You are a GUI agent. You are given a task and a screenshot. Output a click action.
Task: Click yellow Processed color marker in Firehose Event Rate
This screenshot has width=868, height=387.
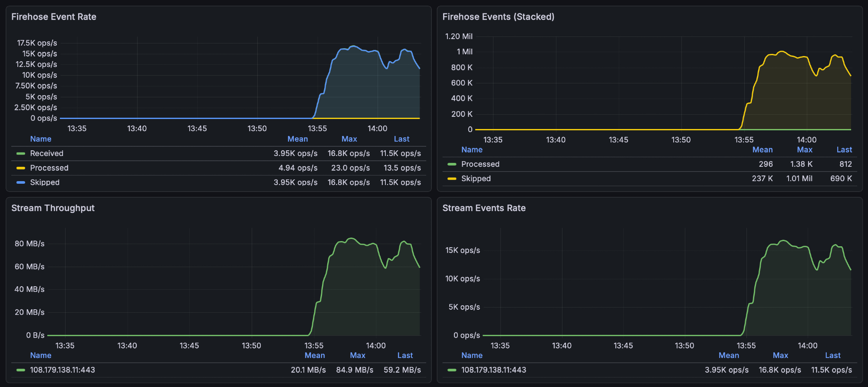20,168
